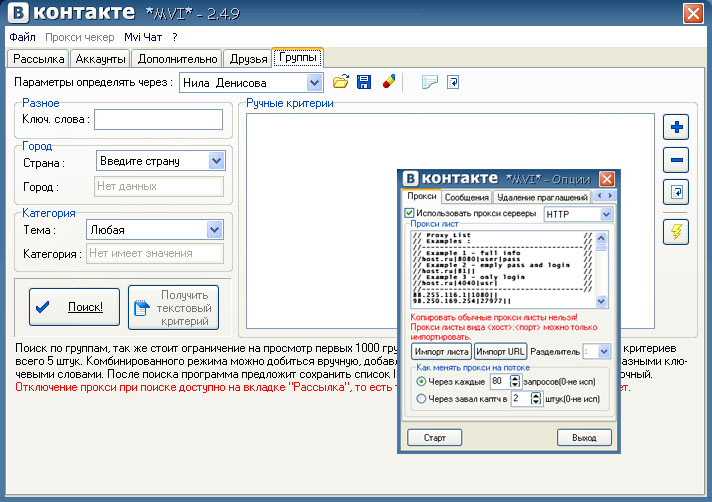This screenshot has width=712, height=502.
Task: Open the Прокси чекер menu
Action: (x=79, y=37)
